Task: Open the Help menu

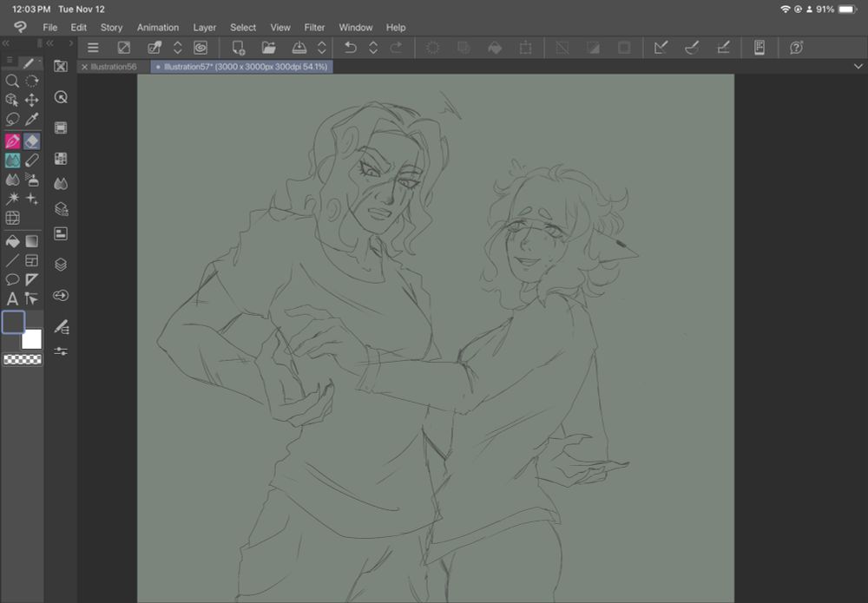Action: [396, 27]
